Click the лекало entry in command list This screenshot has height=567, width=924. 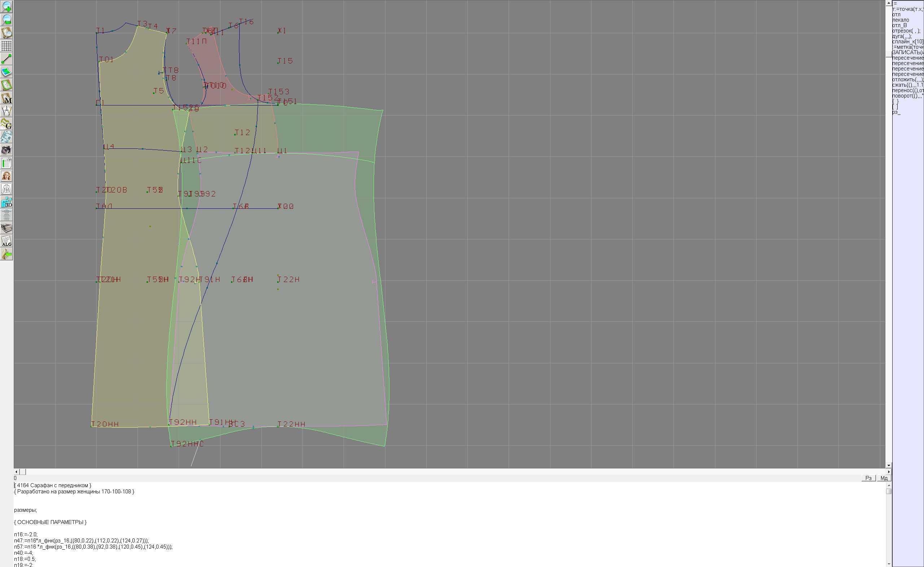pyautogui.click(x=901, y=20)
